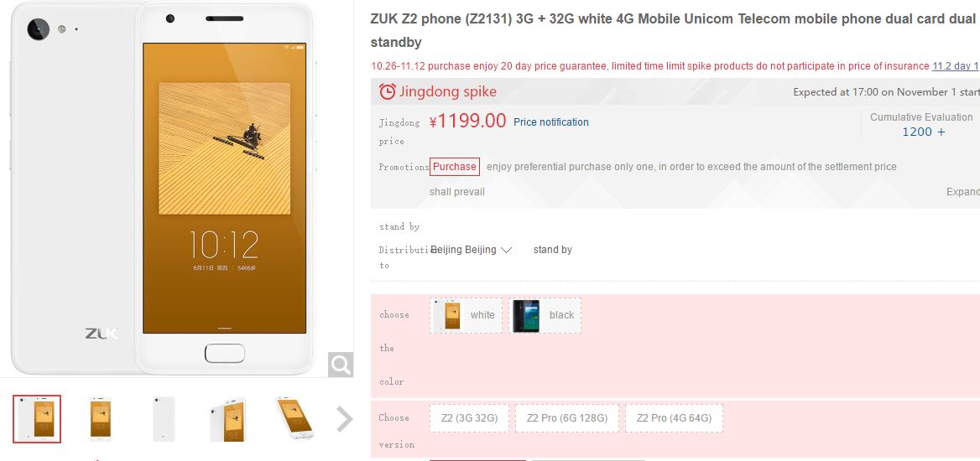
Task: Open the 11.2 day link in promo text
Action: (x=956, y=66)
